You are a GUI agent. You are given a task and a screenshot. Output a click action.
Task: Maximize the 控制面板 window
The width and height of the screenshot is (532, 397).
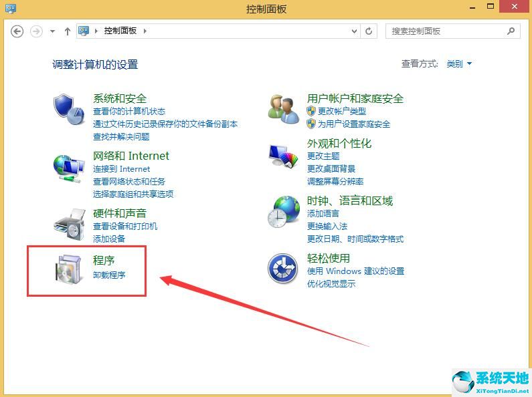(x=491, y=7)
